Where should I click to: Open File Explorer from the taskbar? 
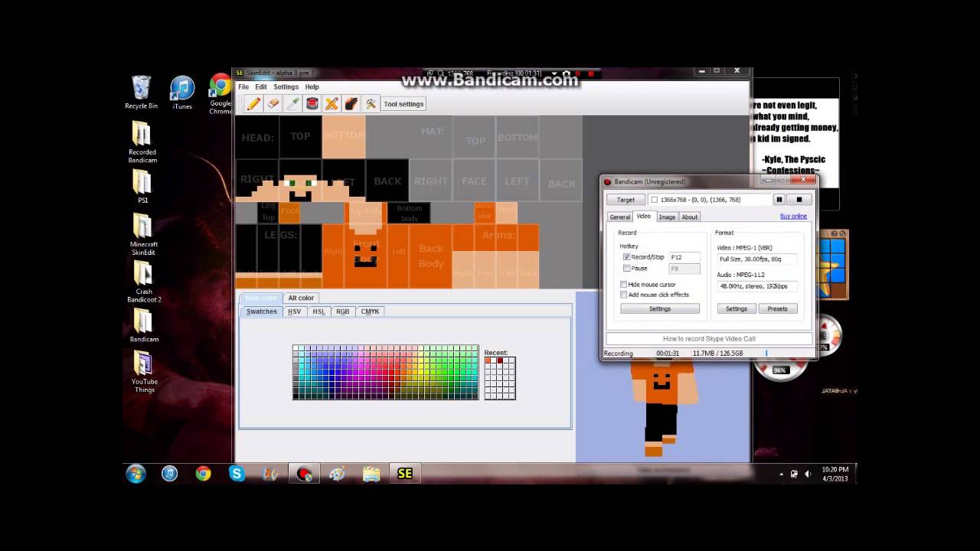point(371,474)
